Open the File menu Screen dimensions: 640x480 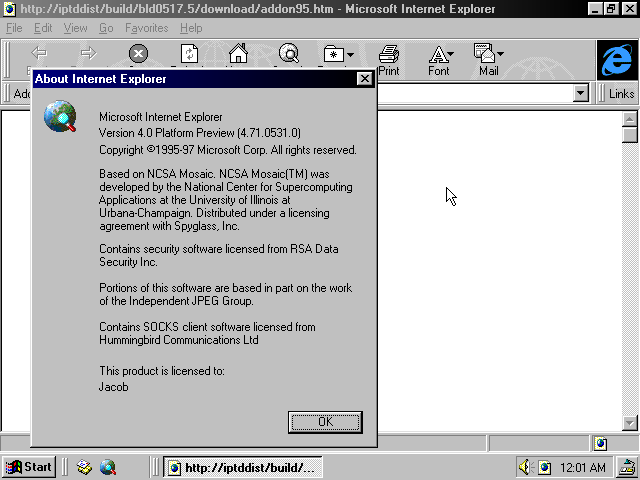point(14,28)
